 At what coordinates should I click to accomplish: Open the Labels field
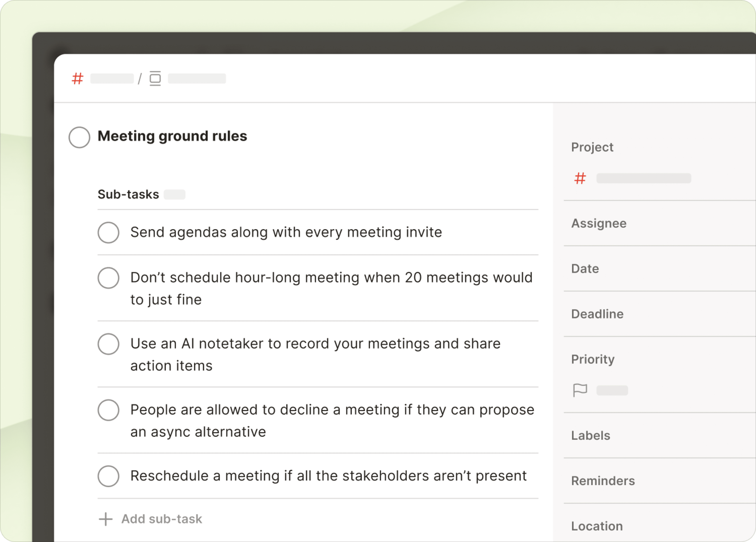pyautogui.click(x=591, y=435)
